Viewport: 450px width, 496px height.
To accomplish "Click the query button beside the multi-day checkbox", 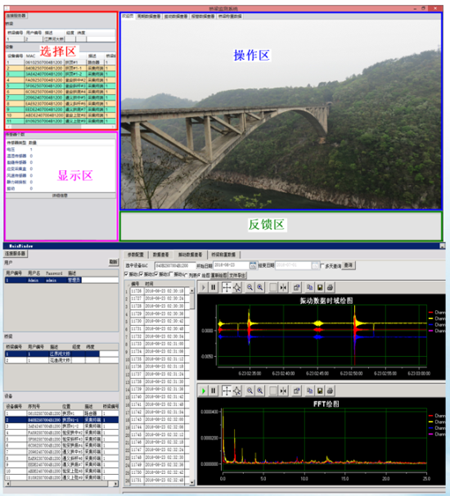I will pyautogui.click(x=349, y=265).
